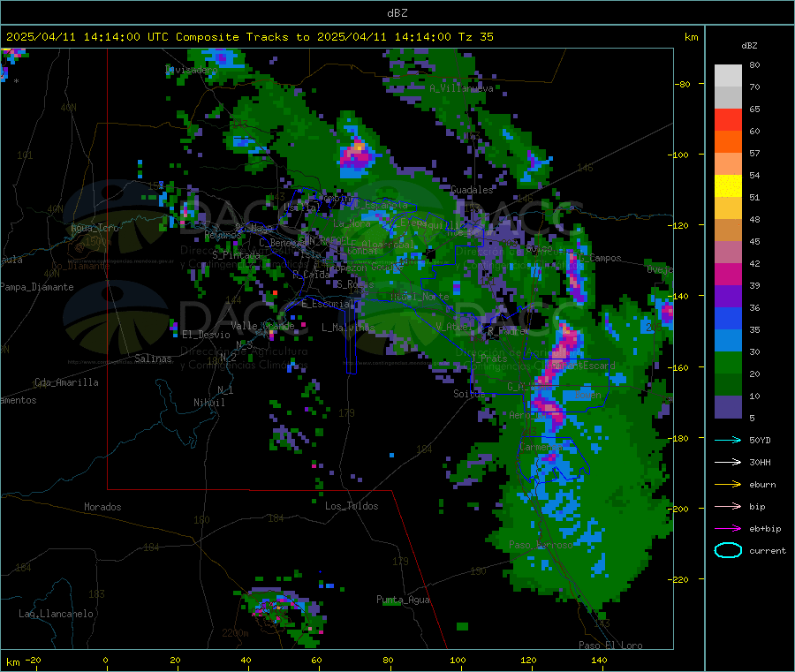Click the '-160' km tick on right axis
This screenshot has width=795, height=672.
[x=678, y=367]
